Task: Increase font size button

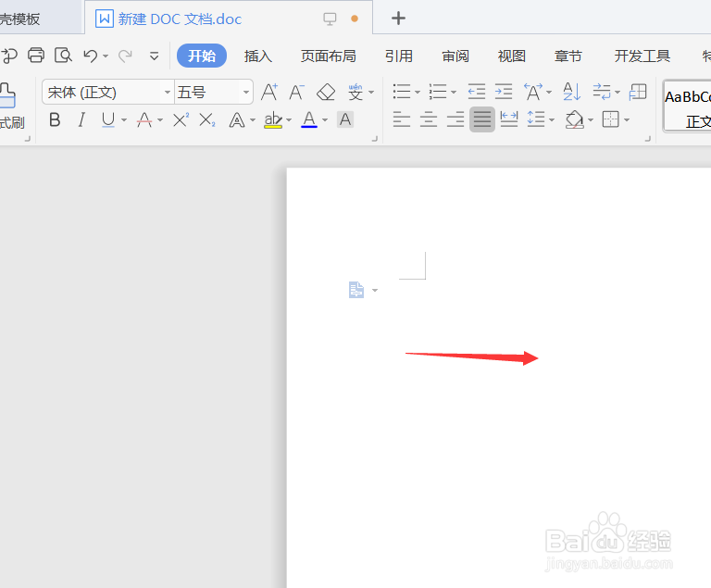Action: [x=269, y=92]
